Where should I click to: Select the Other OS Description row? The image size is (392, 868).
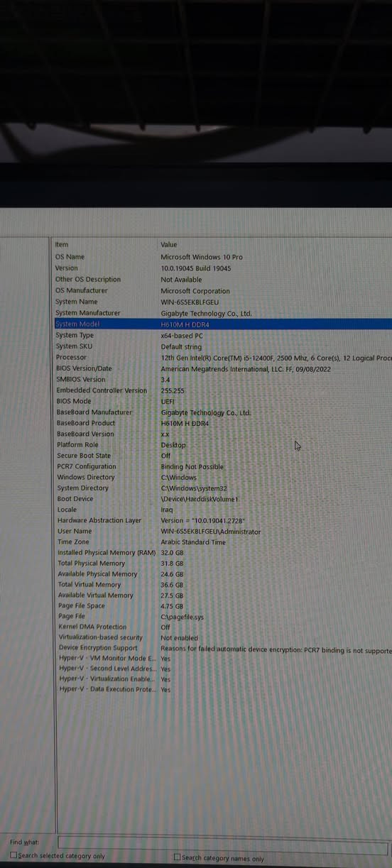tap(222, 280)
